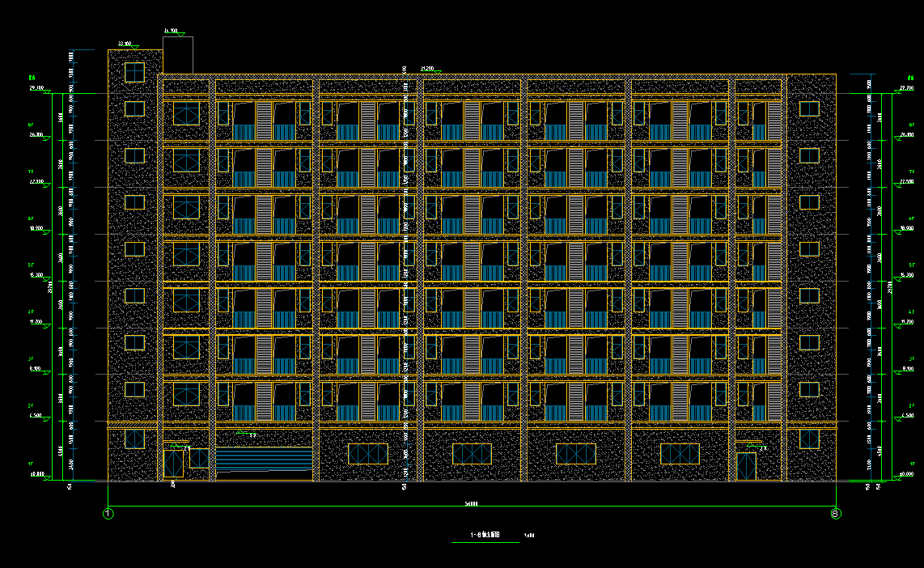Pick the 25.200 elevation label at top center
Screen dimensions: 924x568
point(426,69)
